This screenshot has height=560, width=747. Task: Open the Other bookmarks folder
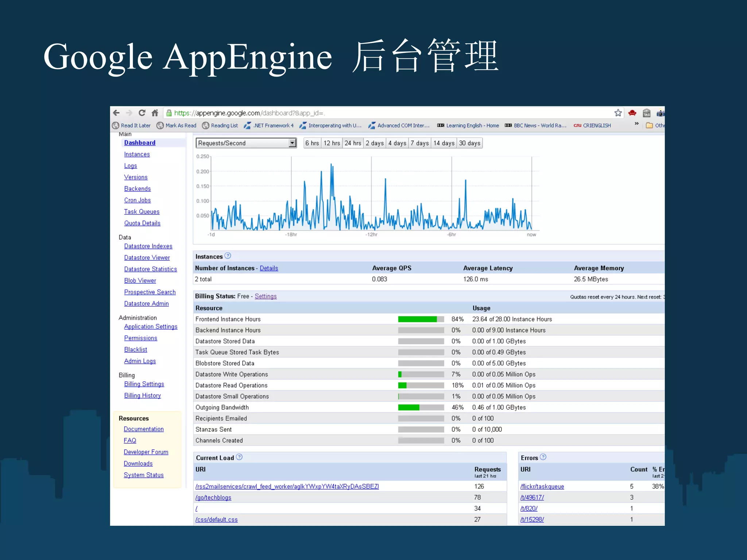[x=655, y=125]
